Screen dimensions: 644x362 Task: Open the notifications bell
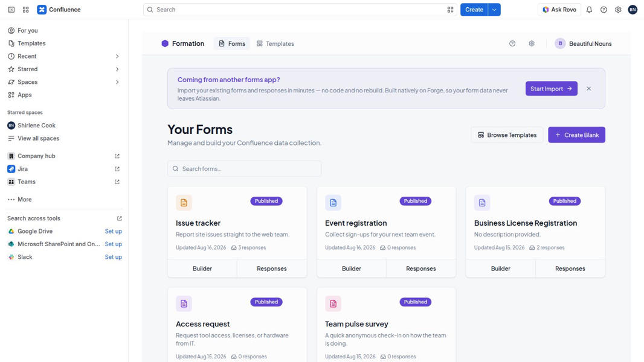[589, 10]
